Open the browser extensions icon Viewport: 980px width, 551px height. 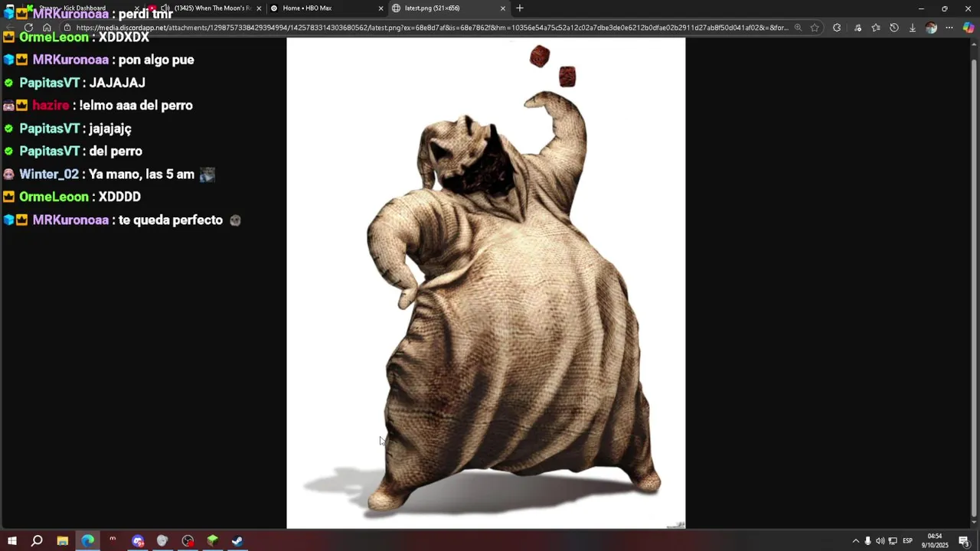point(837,28)
